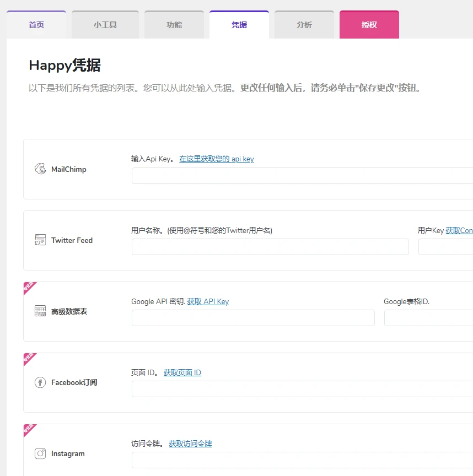This screenshot has width=473, height=476.
Task: Click the 获取 API Key link
Action: click(x=208, y=301)
